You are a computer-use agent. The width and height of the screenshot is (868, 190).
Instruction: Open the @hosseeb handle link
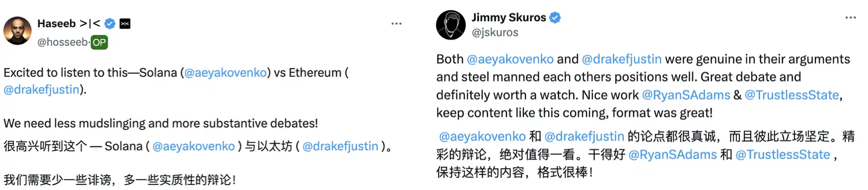pos(63,42)
